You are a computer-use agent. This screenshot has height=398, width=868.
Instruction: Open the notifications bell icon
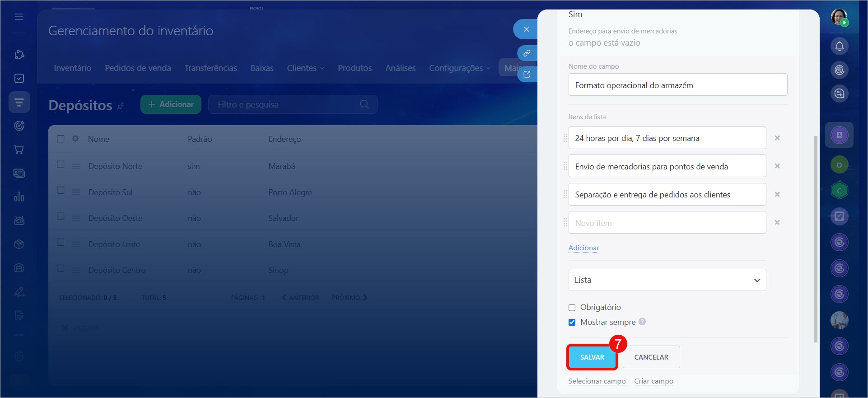(839, 46)
